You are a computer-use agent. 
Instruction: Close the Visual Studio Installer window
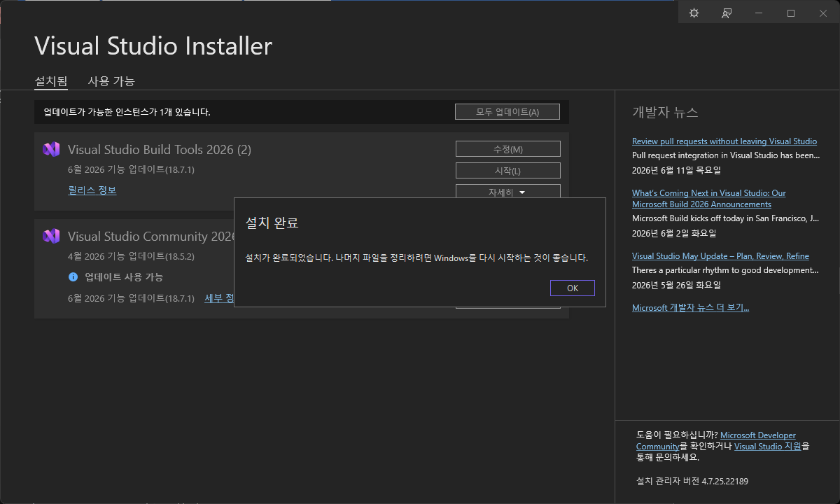pos(823,13)
